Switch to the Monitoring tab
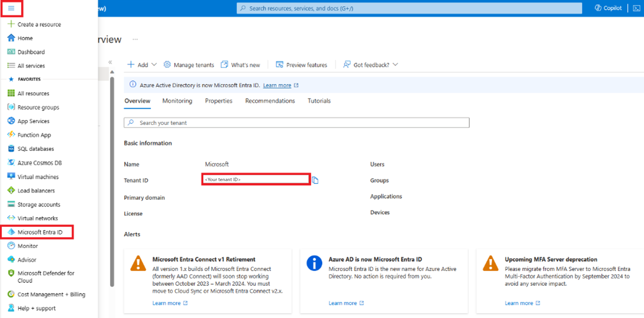 [x=177, y=101]
